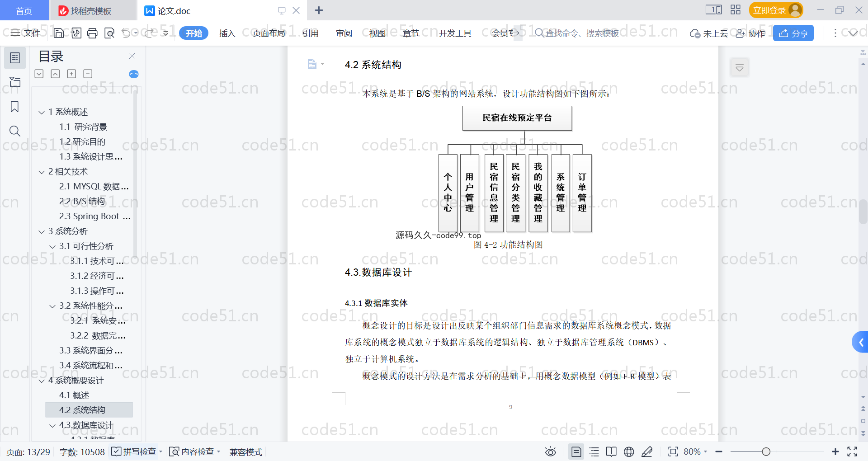Click the zoom slider handle
This screenshot has width=868, height=461.
tap(766, 452)
